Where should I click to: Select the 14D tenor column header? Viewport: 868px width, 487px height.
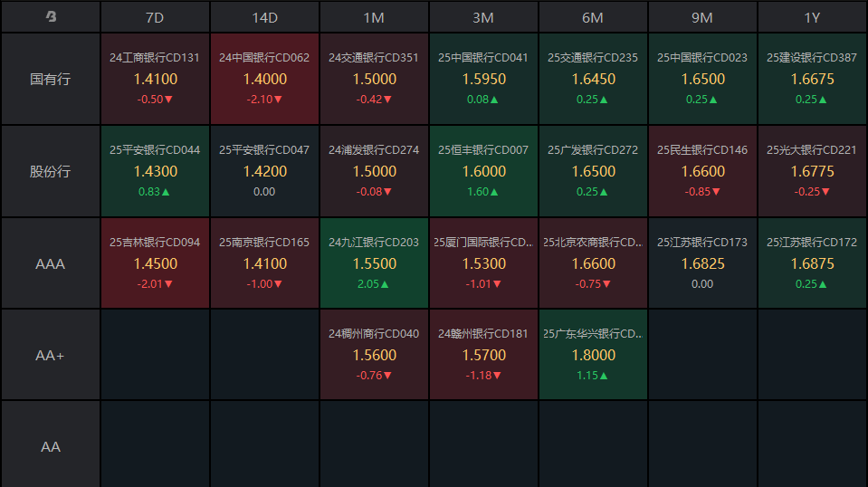pyautogui.click(x=264, y=16)
